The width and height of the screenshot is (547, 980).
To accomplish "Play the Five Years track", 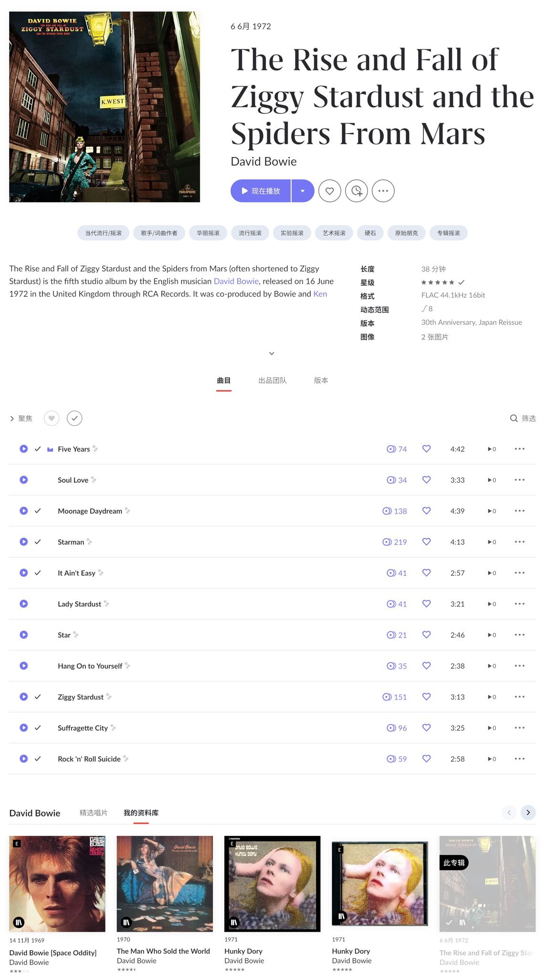I will 23,449.
